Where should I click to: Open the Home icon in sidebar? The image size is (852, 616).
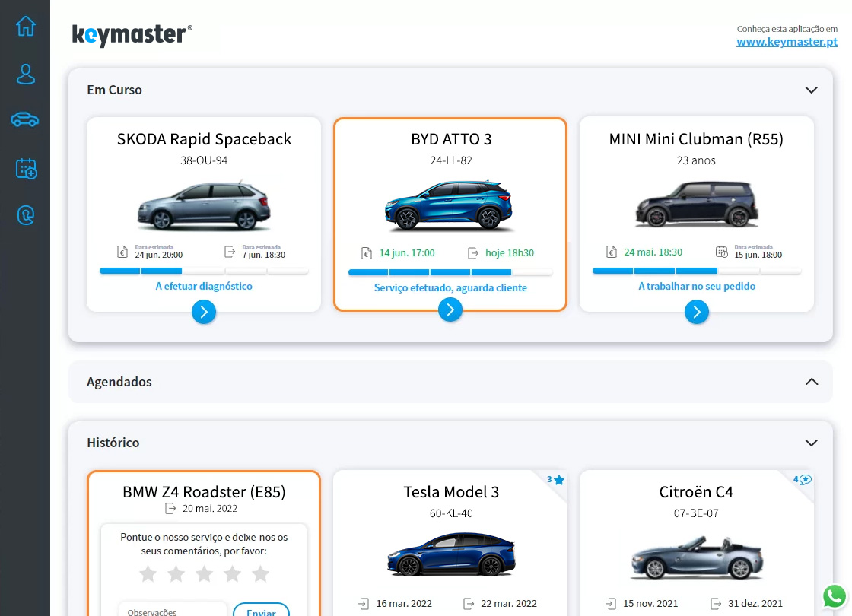[x=26, y=26]
